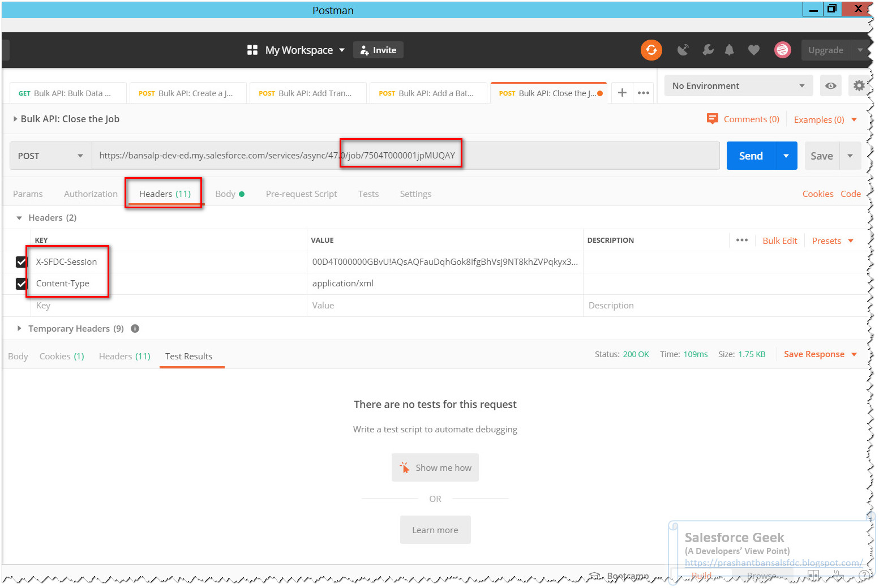Select the request Headers (11) tab

pos(165,194)
